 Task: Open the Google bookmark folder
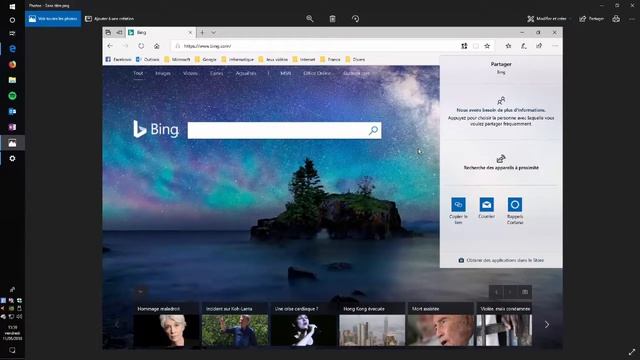click(206, 60)
